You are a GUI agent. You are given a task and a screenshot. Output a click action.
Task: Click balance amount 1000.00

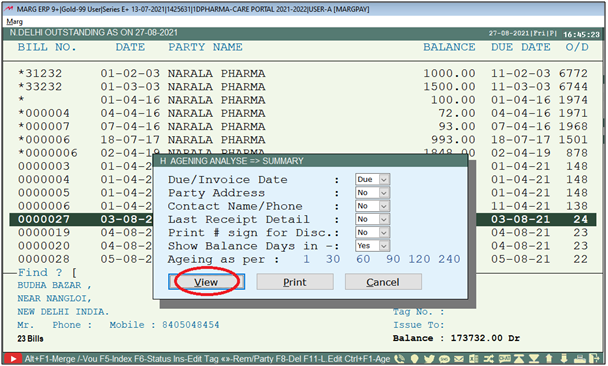(449, 73)
